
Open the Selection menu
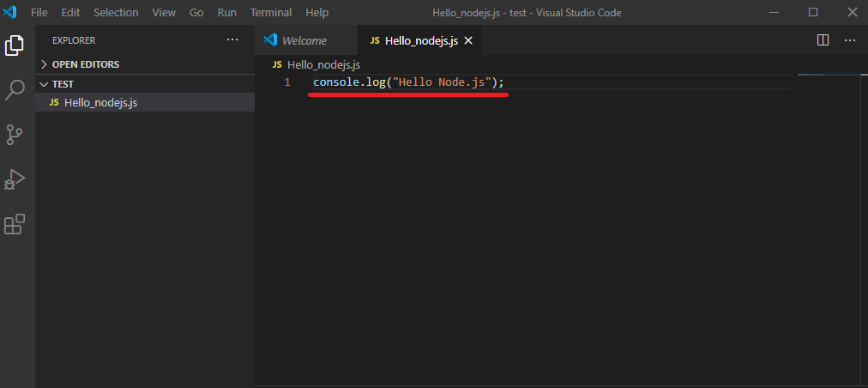click(x=116, y=12)
